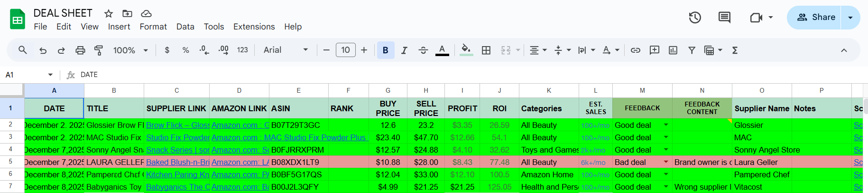This screenshot has height=193, width=868.
Task: Redo the last action
Action: point(61,50)
